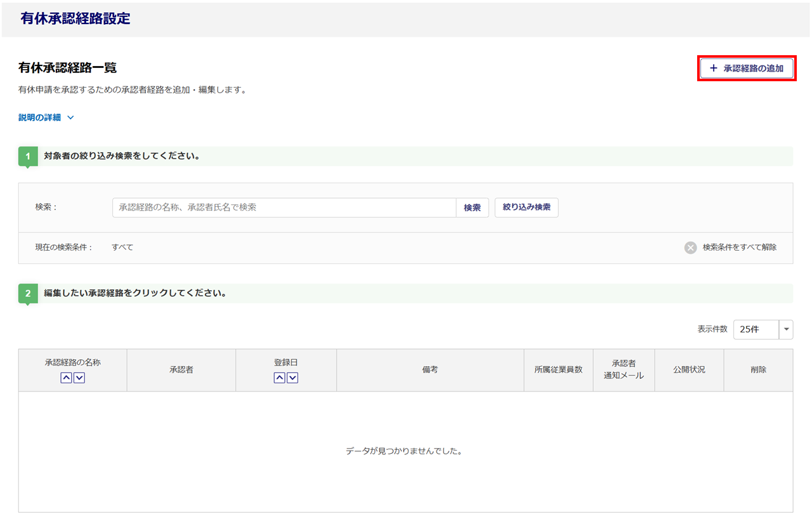Click the X icon to clear search conditions
This screenshot has width=812, height=521.
click(x=691, y=247)
